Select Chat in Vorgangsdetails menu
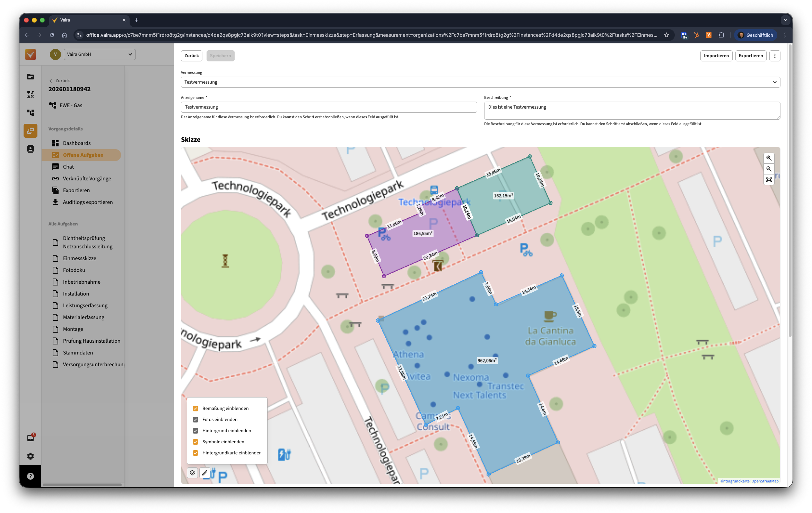Screen dimensions: 812x513 68,167
